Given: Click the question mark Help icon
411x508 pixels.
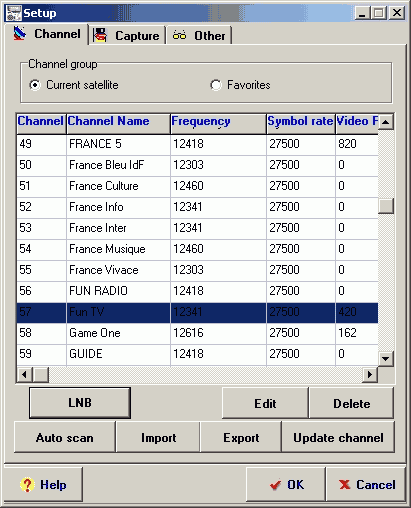Looking at the screenshot, I should [27, 485].
